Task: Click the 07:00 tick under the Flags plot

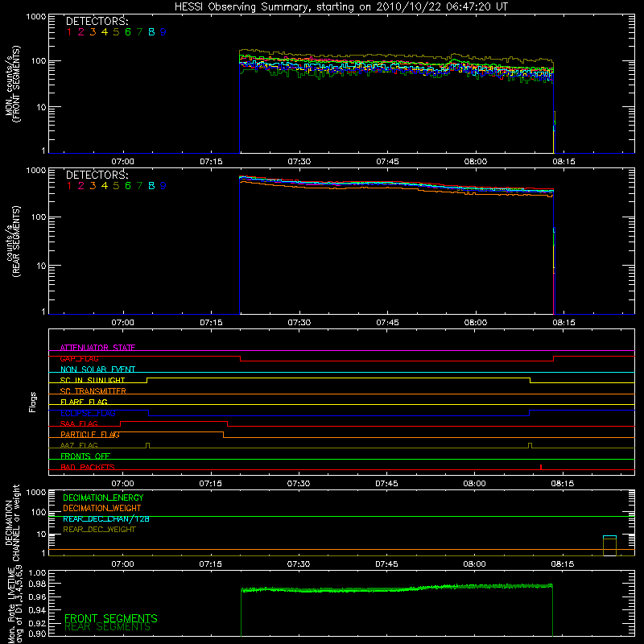Action: (x=122, y=484)
